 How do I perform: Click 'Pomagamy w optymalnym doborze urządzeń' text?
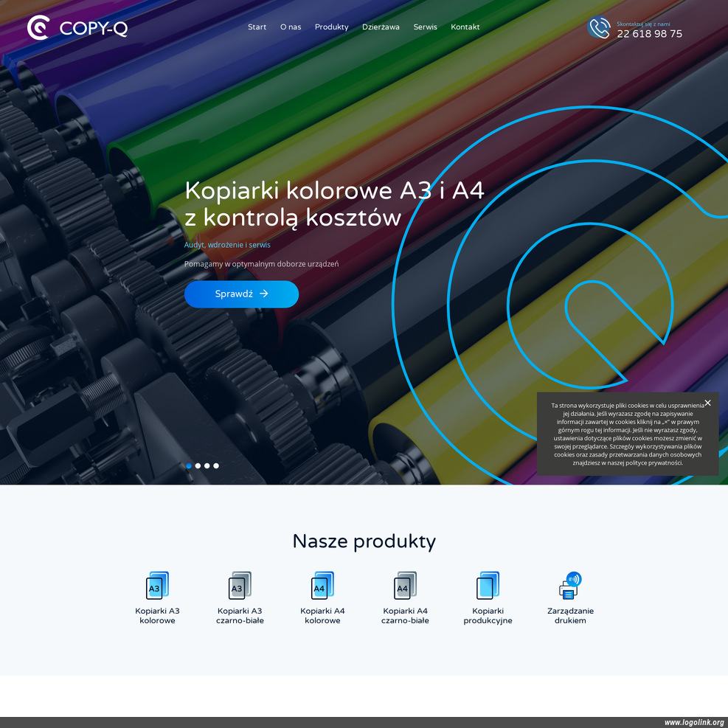pos(261,264)
